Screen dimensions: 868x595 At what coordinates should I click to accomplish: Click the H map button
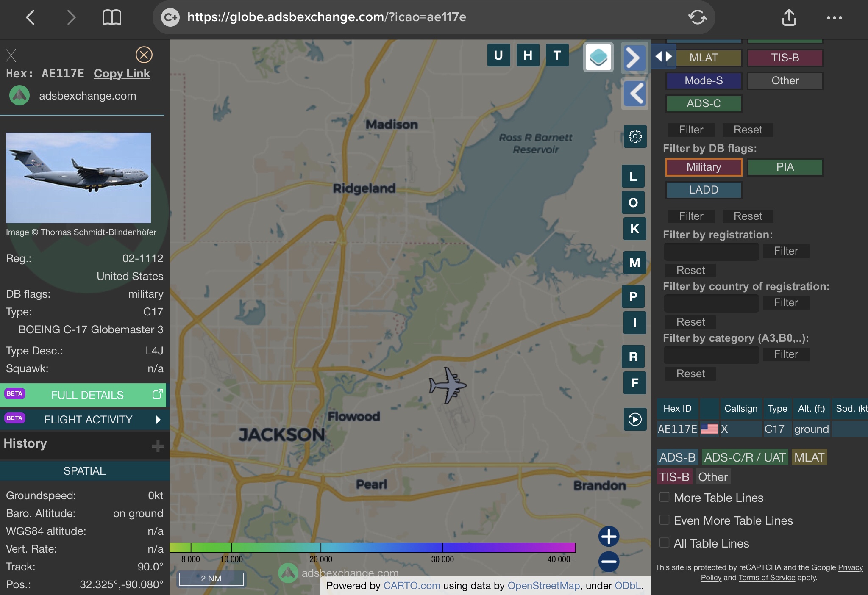pyautogui.click(x=528, y=55)
